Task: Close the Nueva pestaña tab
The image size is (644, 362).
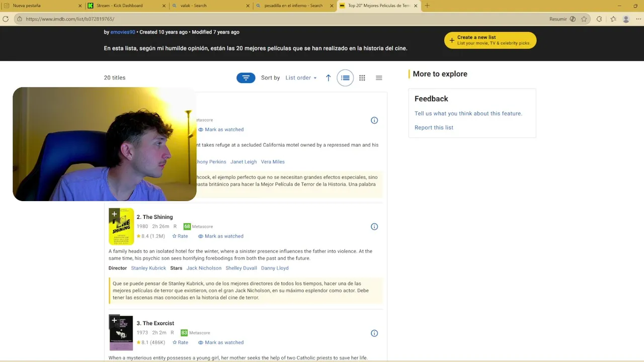Action: click(79, 6)
